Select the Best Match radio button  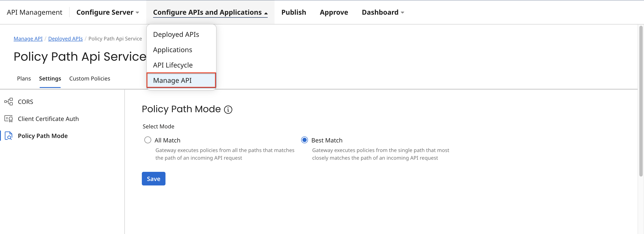[x=304, y=140]
